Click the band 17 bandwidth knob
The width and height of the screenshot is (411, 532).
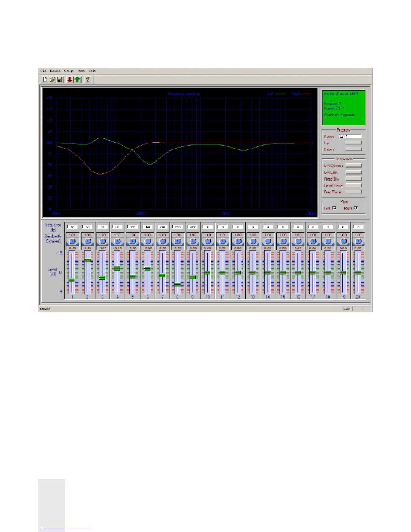point(313,241)
